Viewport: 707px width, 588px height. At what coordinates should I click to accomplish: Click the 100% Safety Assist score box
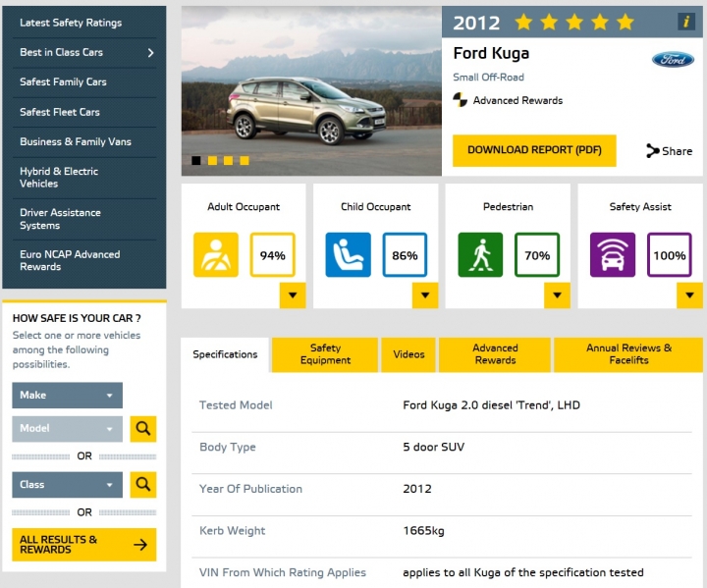click(669, 255)
